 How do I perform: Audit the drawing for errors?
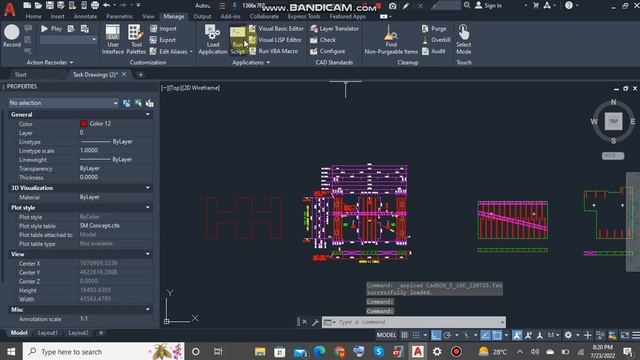433,51
